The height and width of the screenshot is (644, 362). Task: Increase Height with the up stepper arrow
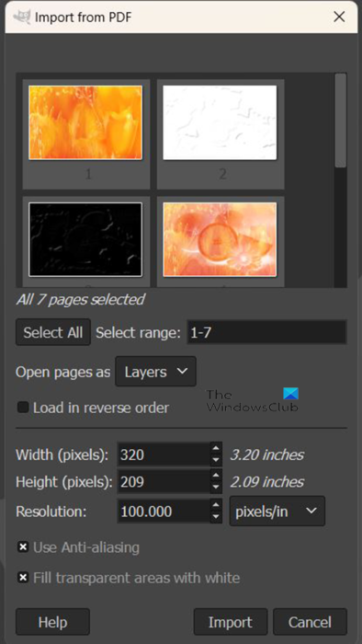tap(216, 476)
